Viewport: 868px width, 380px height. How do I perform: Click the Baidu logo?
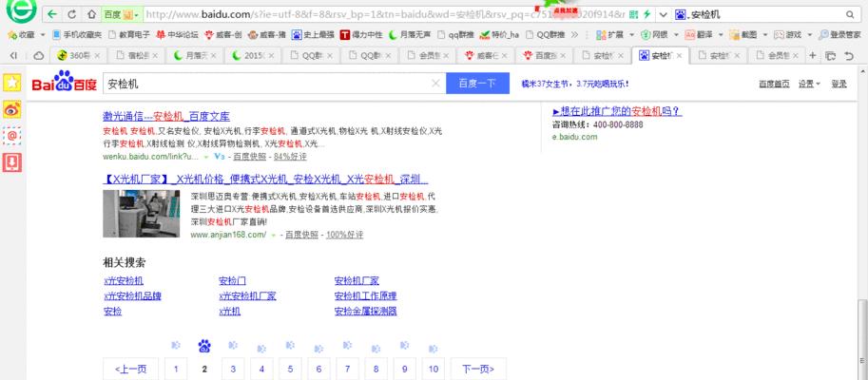point(65,82)
